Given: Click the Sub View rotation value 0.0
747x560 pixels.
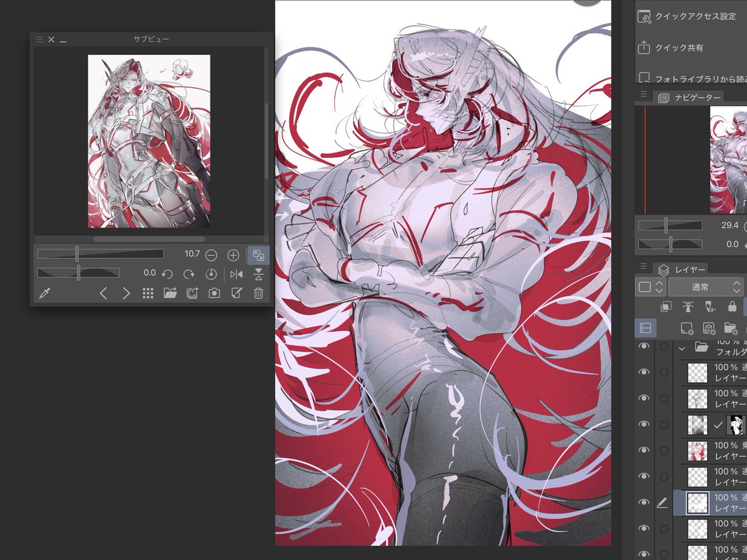Looking at the screenshot, I should point(149,273).
